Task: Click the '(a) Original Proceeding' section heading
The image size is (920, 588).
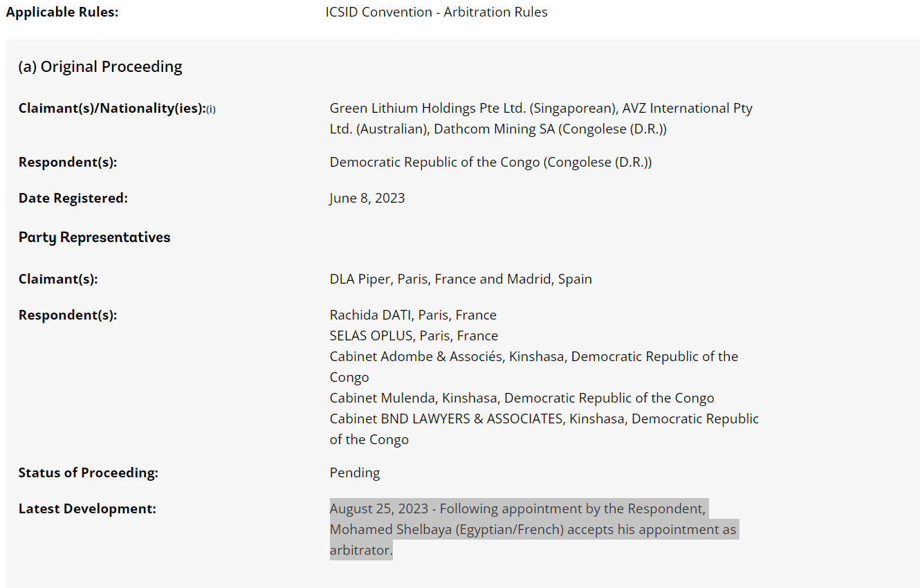Action: pos(100,67)
